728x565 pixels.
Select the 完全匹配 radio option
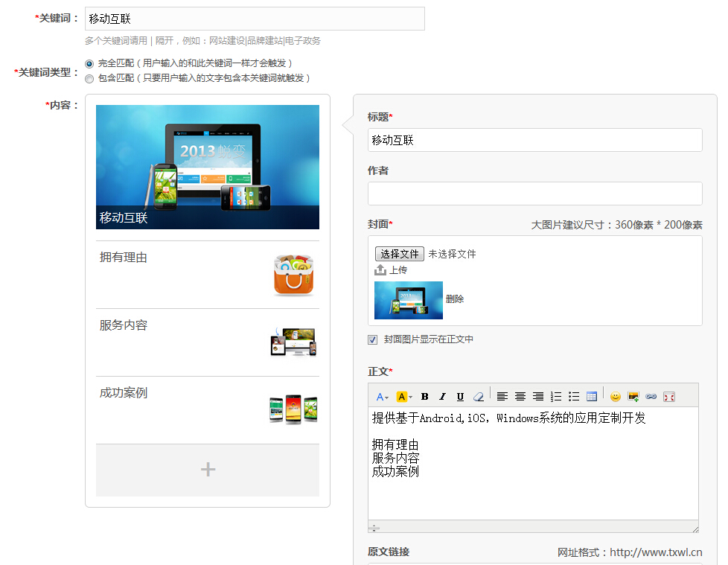click(x=89, y=64)
